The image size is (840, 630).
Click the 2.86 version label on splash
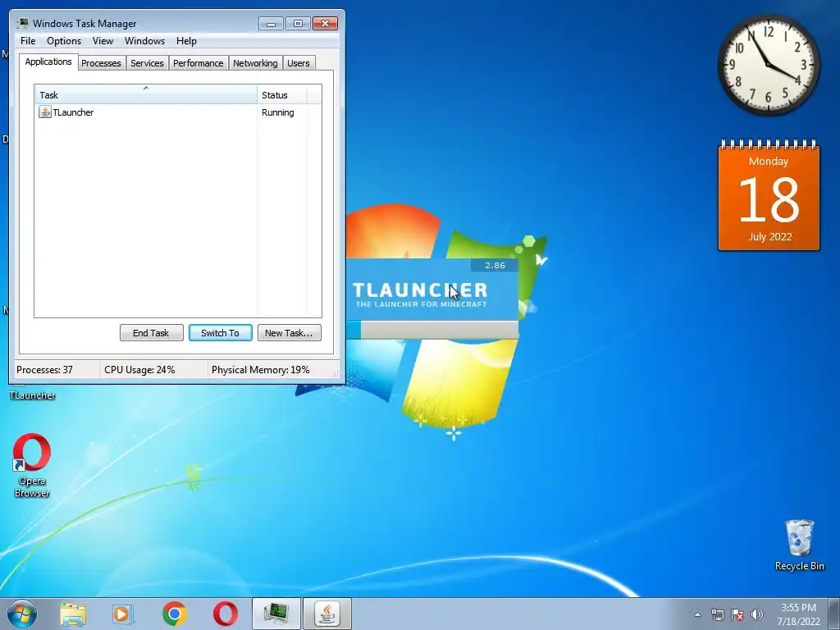tap(495, 265)
